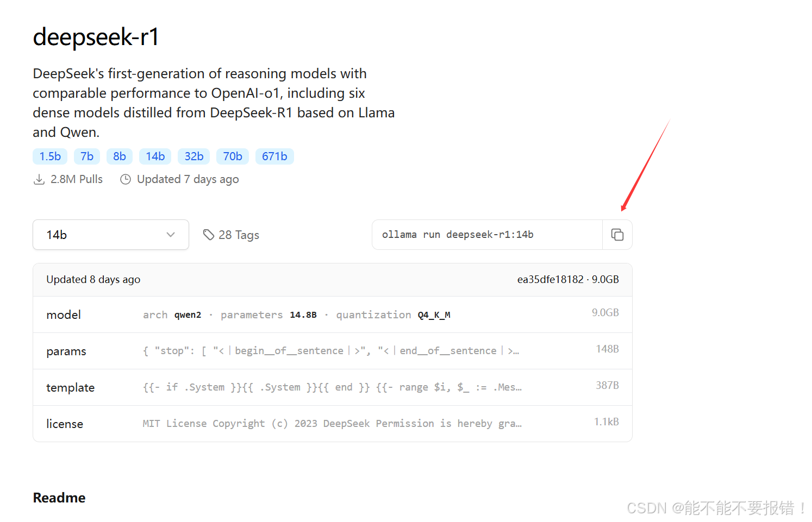Click the deepseek-r1 title link
This screenshot has height=522, width=812.
click(96, 37)
